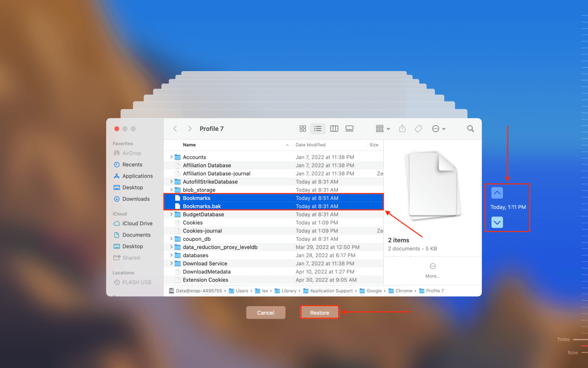The height and width of the screenshot is (368, 588).
Task: Open Search in the Finder toolbar
Action: (470, 129)
